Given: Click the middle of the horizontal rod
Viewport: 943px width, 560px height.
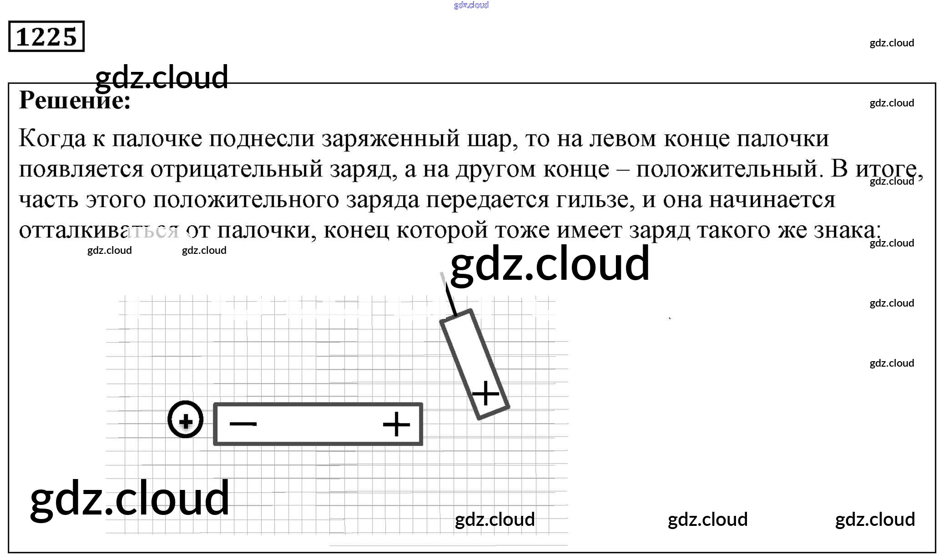Looking at the screenshot, I should pos(318,424).
